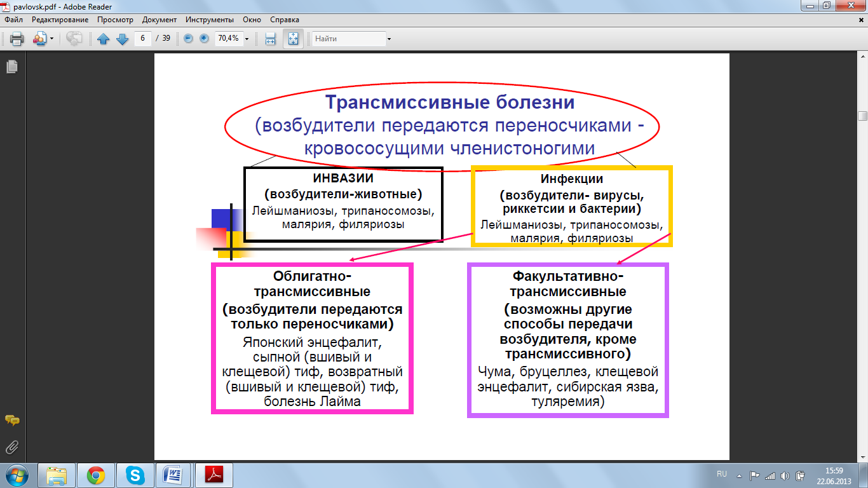Zoom in with the plus button
868x488 pixels.
tap(204, 38)
